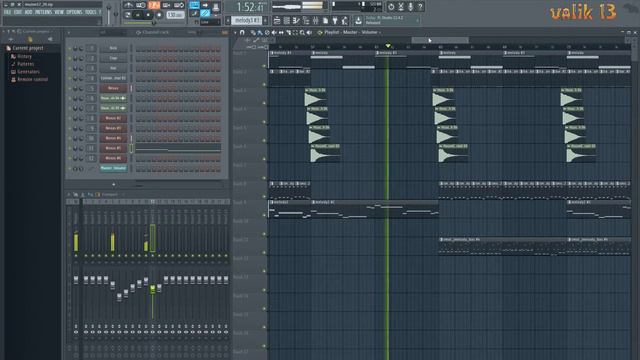The width and height of the screenshot is (640, 360).
Task: Toggle typing keyboard to piano
Action: pyautogui.click(x=194, y=5)
